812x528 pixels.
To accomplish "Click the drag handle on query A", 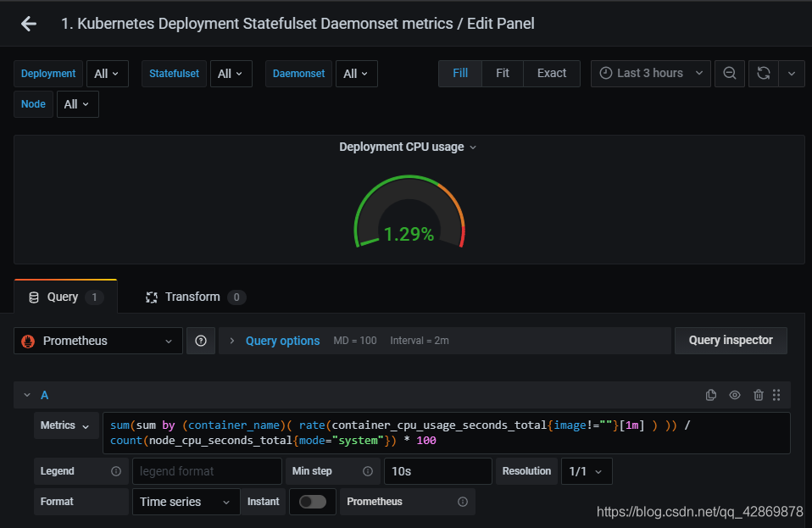I will [776, 395].
